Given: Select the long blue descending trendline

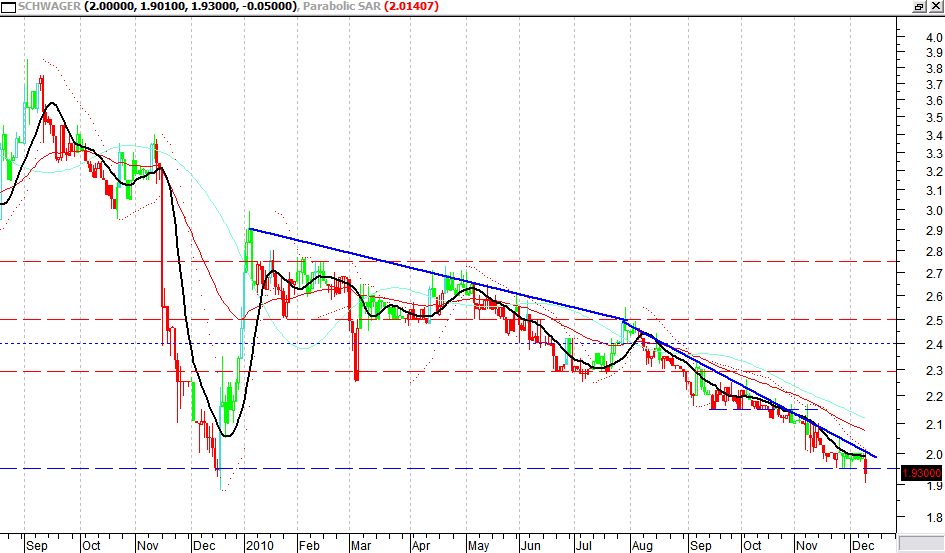Looking at the screenshot, I should pos(437,274).
